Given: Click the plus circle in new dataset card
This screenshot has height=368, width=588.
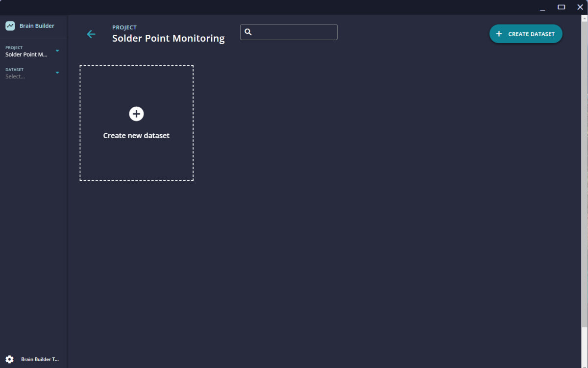Looking at the screenshot, I should 136,114.
